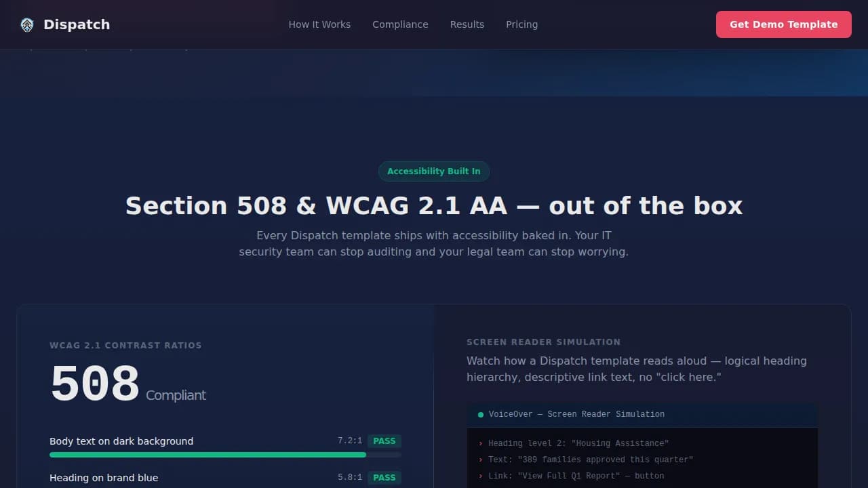Click the "Heading on brand blue" label
Screen dimensions: 868x488
(x=104, y=478)
